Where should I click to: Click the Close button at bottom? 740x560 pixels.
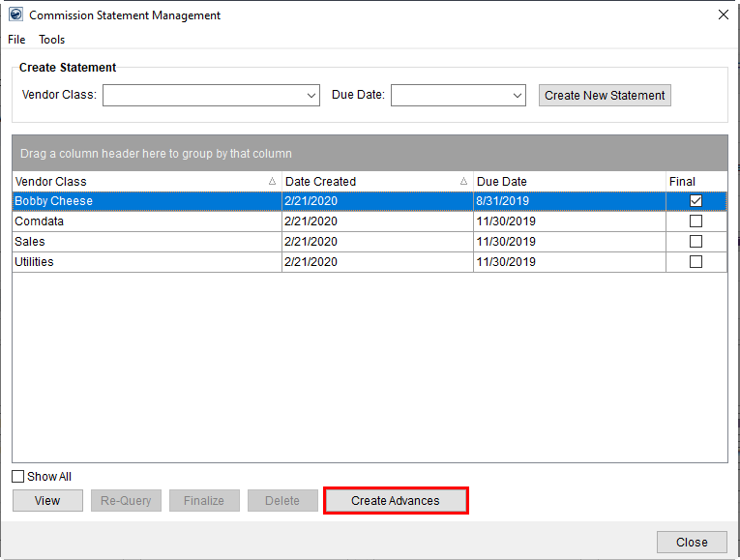692,542
